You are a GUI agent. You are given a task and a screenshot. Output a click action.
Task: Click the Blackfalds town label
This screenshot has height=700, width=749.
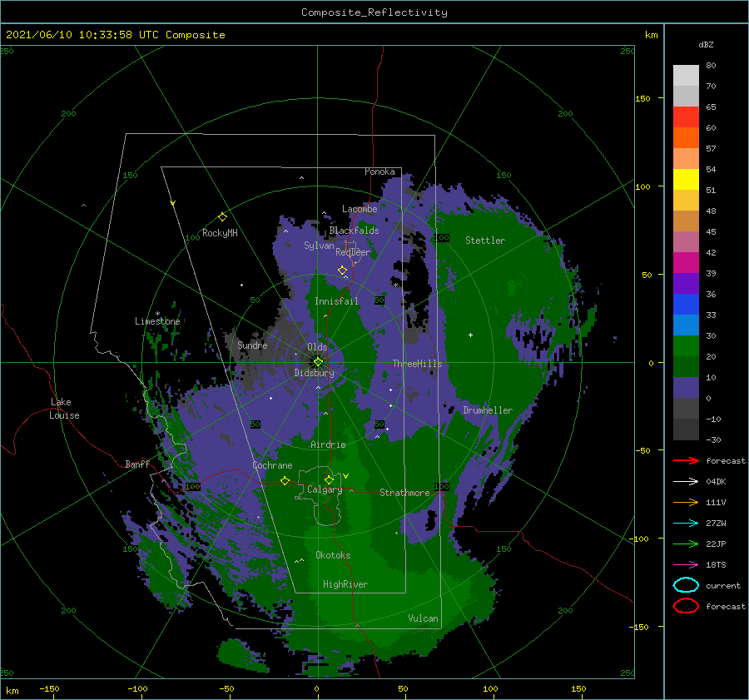[354, 231]
